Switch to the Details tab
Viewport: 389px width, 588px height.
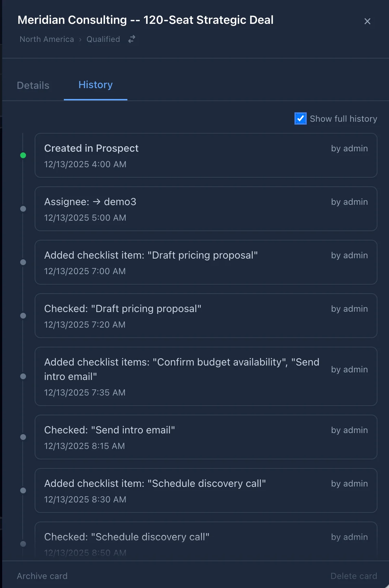(33, 85)
